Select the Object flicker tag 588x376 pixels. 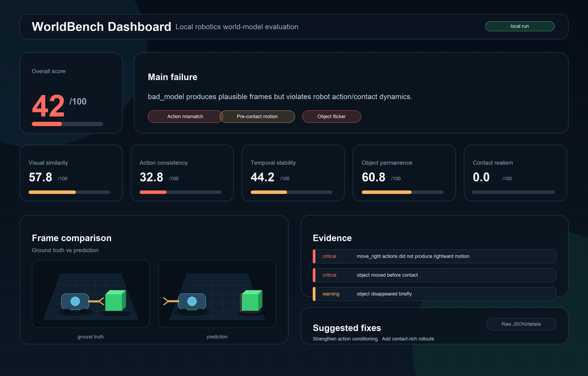tap(332, 116)
